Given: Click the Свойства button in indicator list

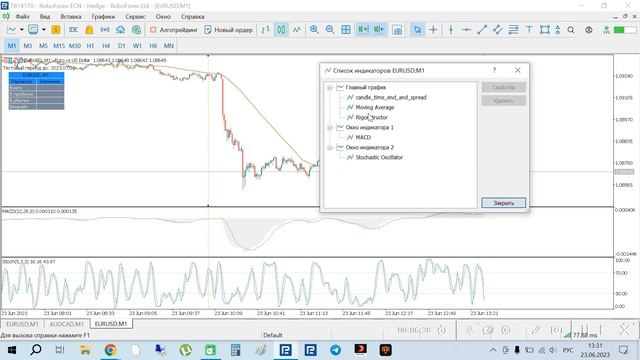Looking at the screenshot, I should (x=504, y=87).
